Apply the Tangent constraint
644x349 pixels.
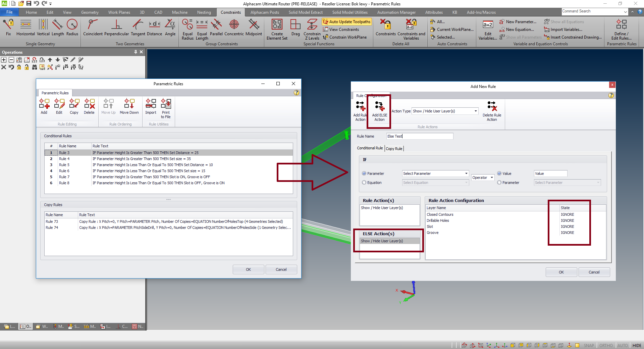point(138,28)
